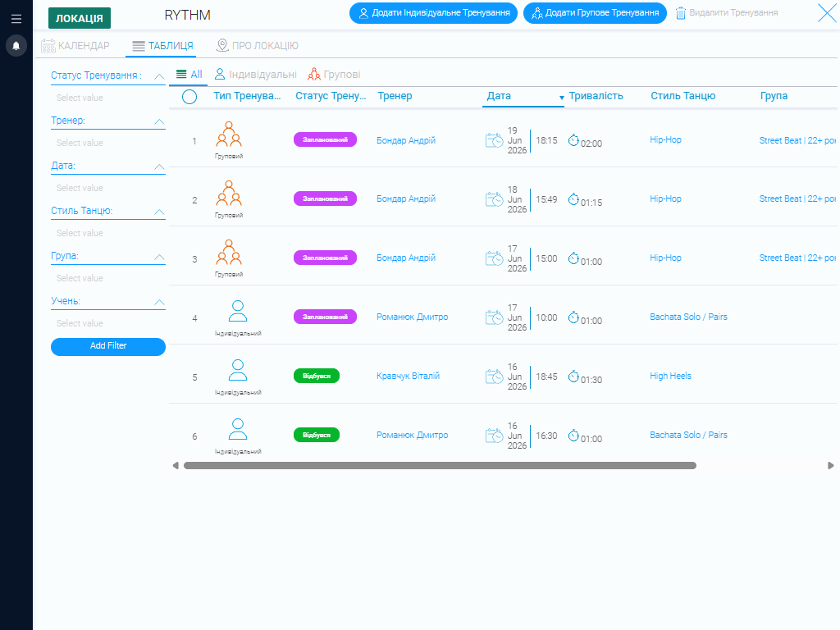Show All trainings tab
The width and height of the screenshot is (840, 630).
189,75
